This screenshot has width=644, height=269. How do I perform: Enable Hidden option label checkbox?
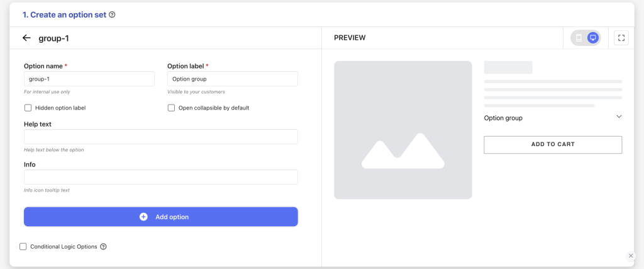tap(28, 108)
